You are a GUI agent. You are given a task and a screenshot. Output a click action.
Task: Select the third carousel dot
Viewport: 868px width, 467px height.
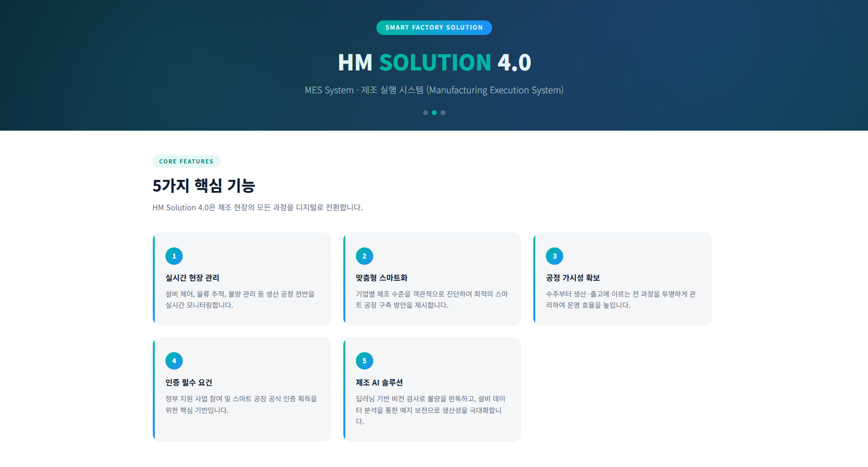[443, 113]
